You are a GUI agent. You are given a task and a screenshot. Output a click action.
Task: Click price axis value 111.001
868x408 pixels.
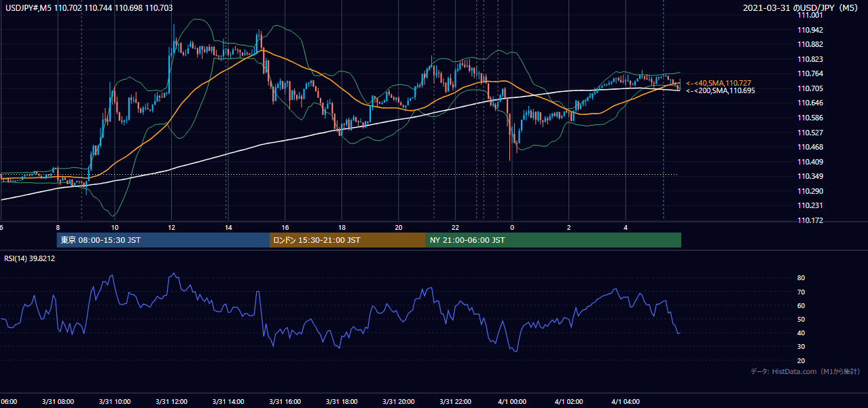812,15
